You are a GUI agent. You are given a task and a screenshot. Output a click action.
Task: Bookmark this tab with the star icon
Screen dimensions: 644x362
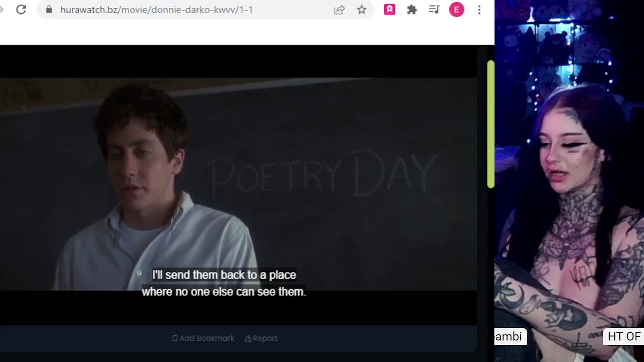pos(362,10)
